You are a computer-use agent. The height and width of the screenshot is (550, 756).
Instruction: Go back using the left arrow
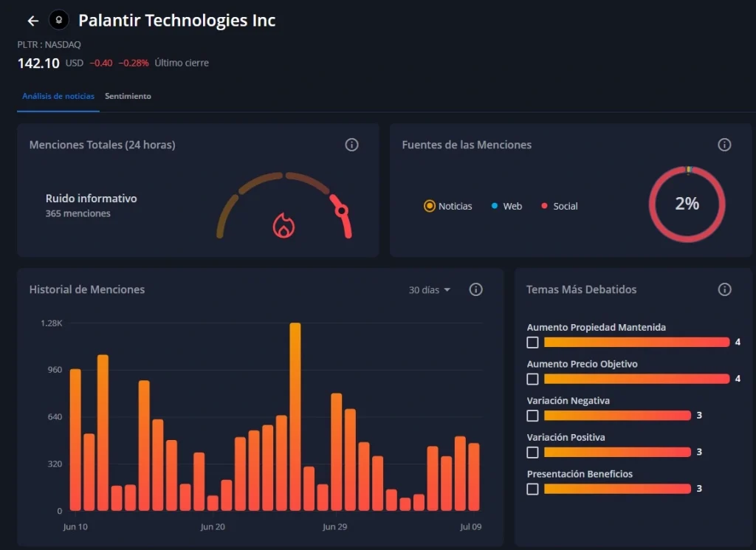point(32,21)
